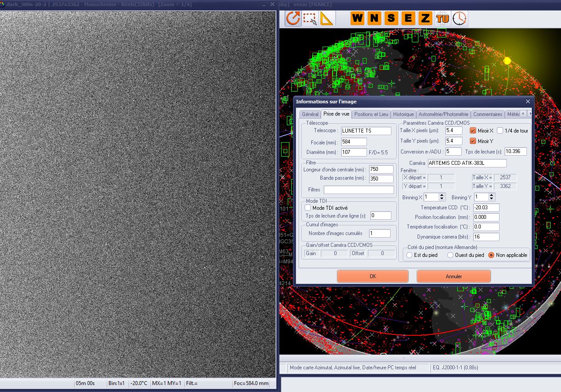561x392 pixels.
Task: Click the clock time icon
Action: pos(459,18)
